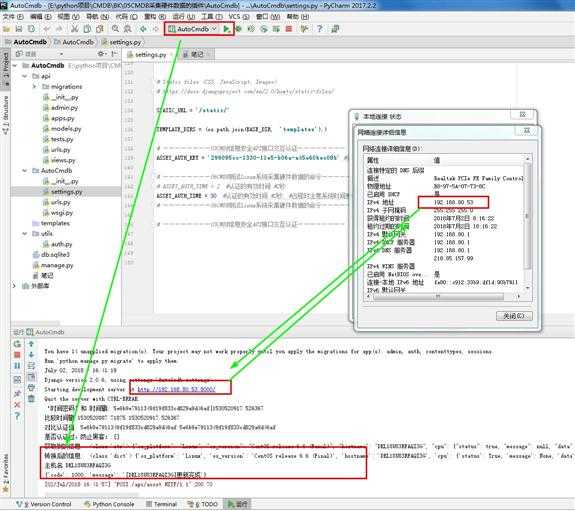Close the Run tab with red X icon
575x511 pixels.
[x=17, y=405]
